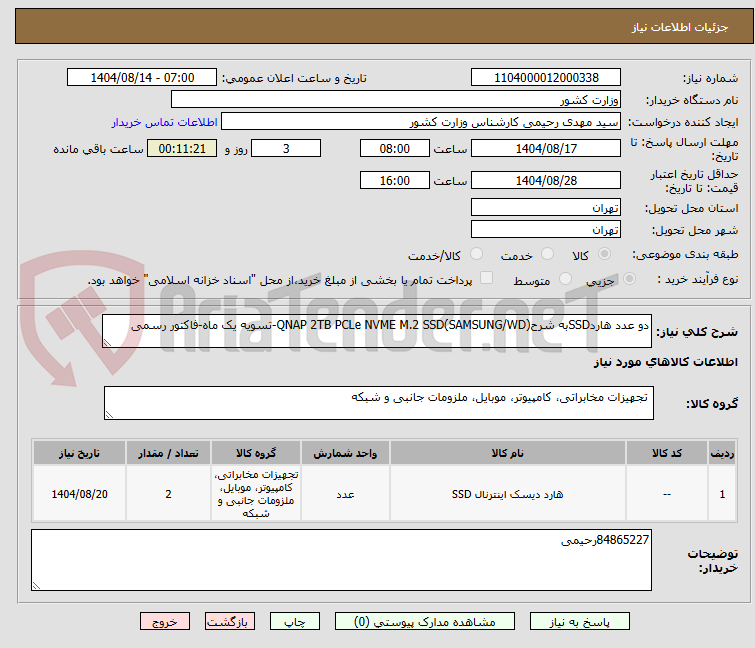Toggle the اسناد خزانه اسلامی payment checkbox
755x648 pixels.
click(487, 279)
